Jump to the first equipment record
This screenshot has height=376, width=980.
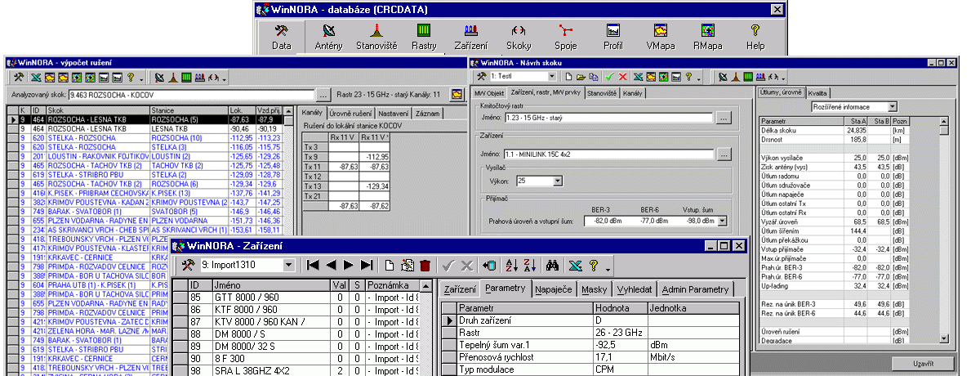pyautogui.click(x=312, y=265)
